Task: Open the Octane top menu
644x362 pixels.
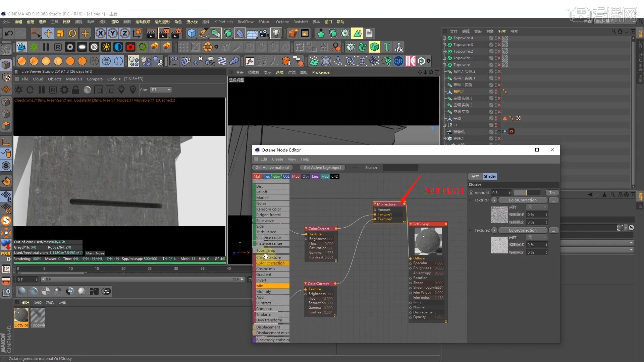Action: coord(282,22)
